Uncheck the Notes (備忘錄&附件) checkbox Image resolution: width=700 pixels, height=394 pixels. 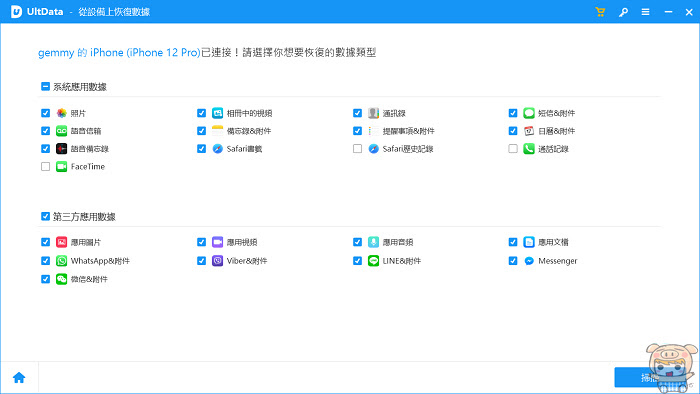[x=201, y=131]
